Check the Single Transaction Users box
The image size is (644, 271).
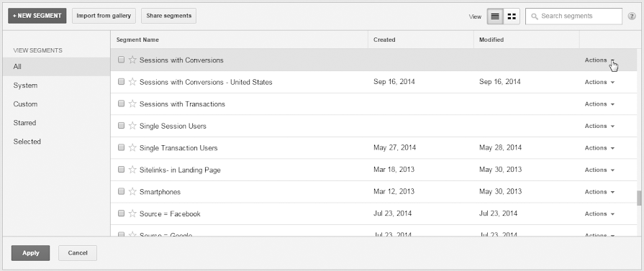(121, 147)
